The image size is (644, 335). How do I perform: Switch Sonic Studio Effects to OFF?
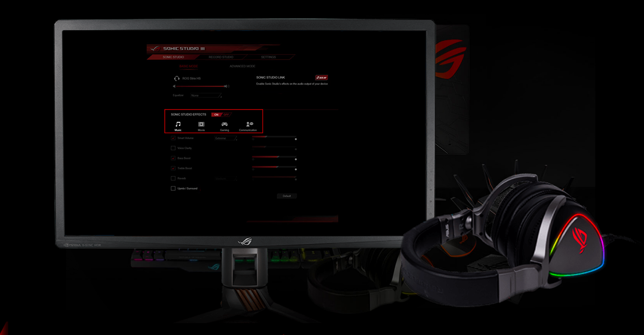pyautogui.click(x=226, y=114)
